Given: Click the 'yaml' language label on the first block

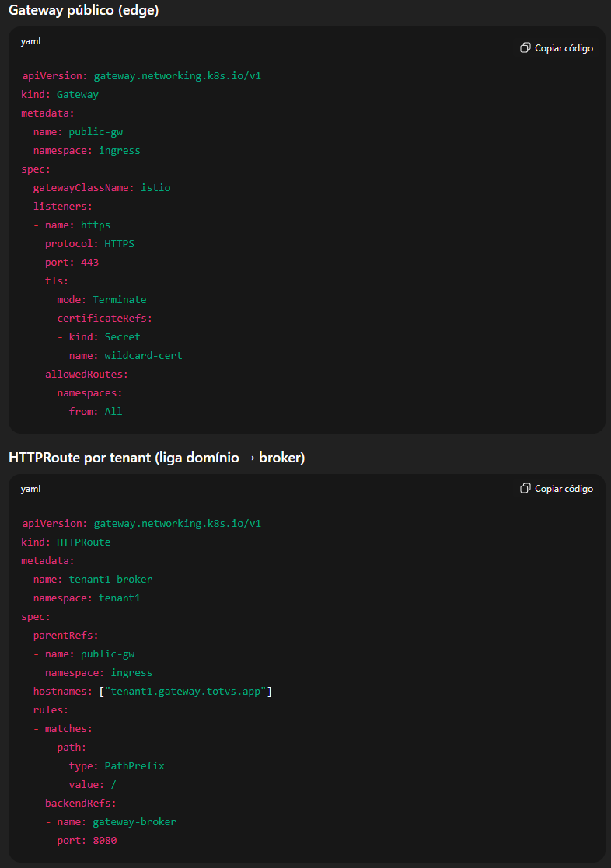Looking at the screenshot, I should pos(31,41).
